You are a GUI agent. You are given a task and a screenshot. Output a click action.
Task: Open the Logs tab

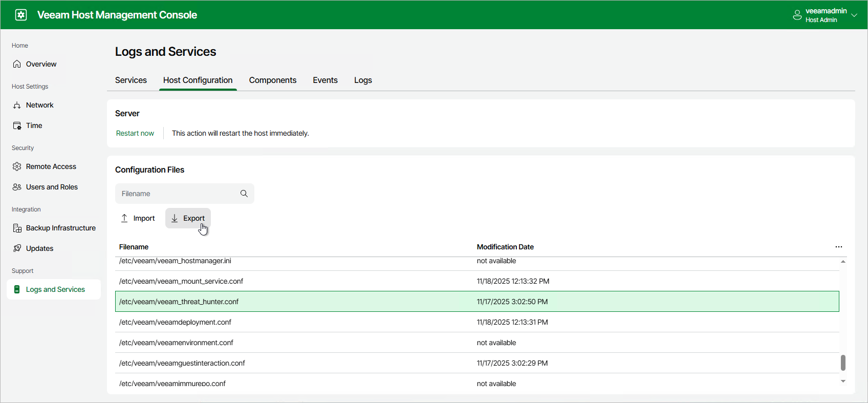[363, 80]
